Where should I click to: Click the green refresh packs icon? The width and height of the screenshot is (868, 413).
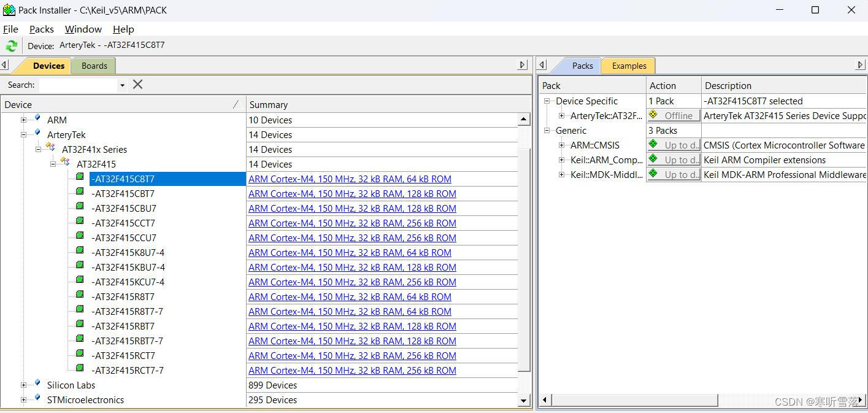pos(11,46)
